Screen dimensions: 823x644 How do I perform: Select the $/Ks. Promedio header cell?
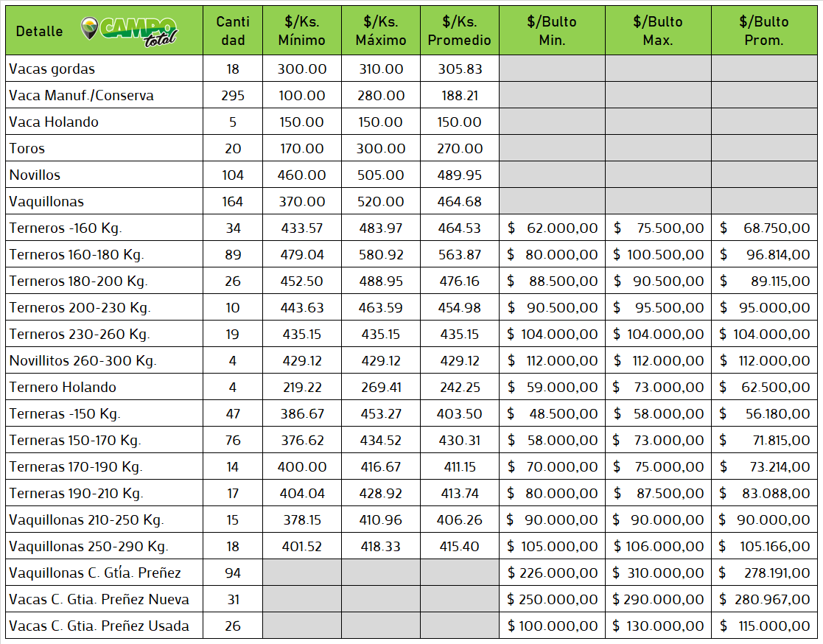460,31
